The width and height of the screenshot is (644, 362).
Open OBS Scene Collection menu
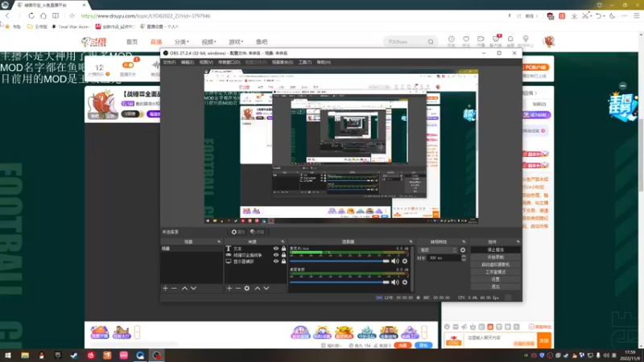283,63
